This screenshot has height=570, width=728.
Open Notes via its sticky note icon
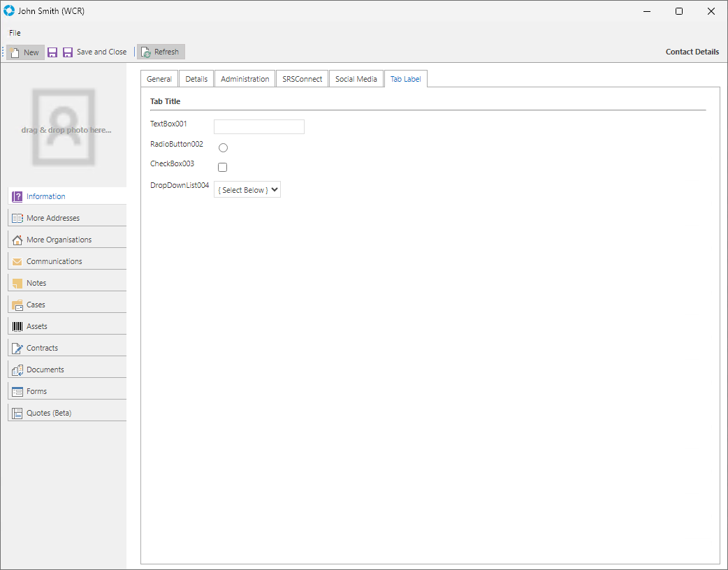click(x=17, y=283)
